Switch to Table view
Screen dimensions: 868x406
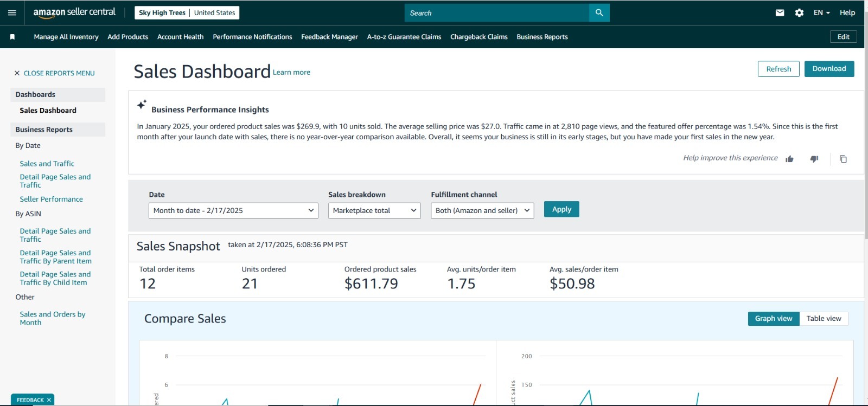tap(824, 319)
